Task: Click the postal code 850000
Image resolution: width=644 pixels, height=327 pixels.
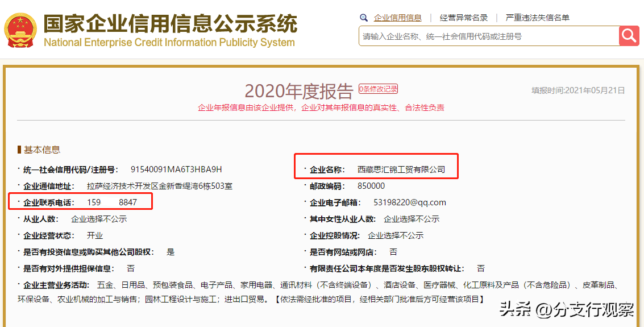Action: pyautogui.click(x=371, y=186)
